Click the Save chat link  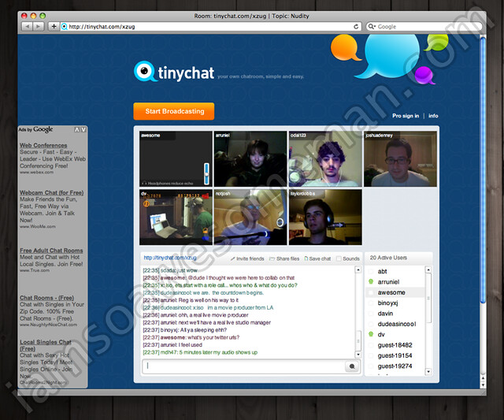point(320,259)
